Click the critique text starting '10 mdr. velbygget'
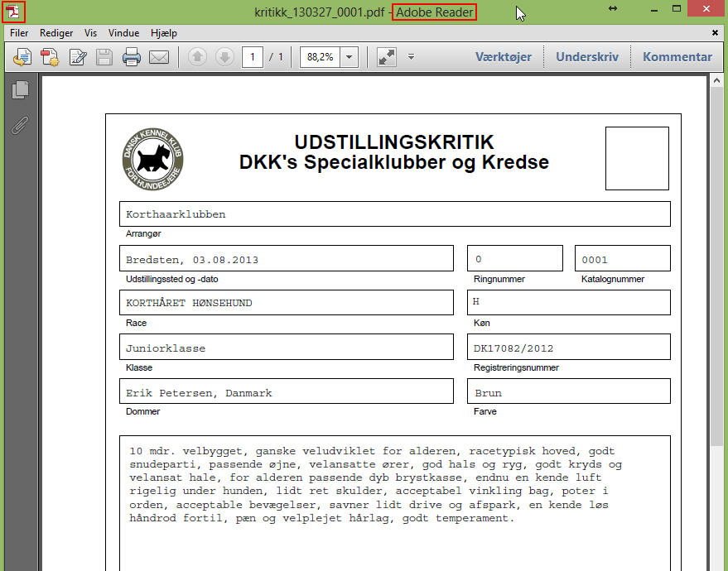Screen dimensions: 728x571 [x=376, y=485]
